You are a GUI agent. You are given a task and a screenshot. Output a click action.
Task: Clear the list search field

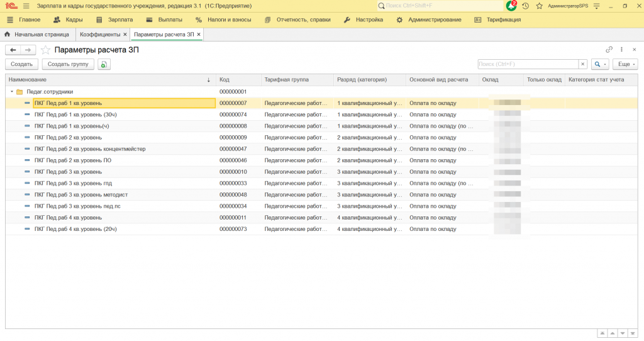click(582, 64)
